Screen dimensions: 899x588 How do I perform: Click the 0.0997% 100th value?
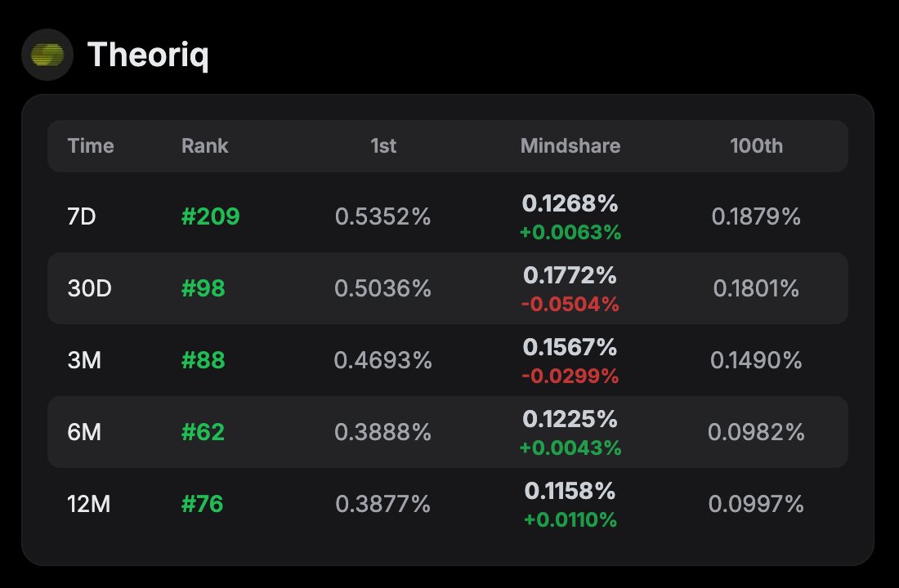(756, 505)
